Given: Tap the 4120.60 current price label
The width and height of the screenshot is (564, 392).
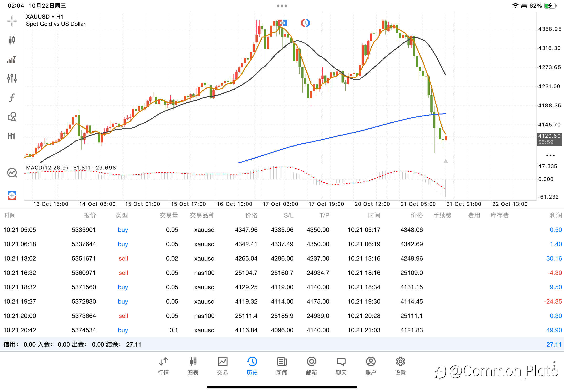Looking at the screenshot, I should tap(549, 136).
